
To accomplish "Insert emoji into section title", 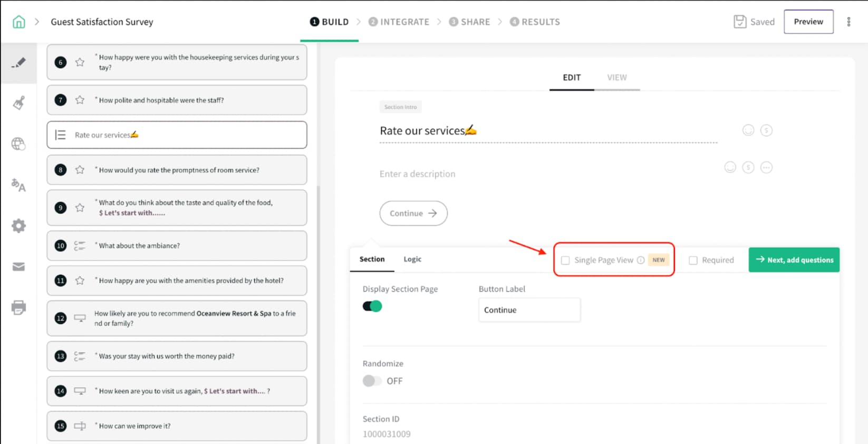I will coord(748,130).
